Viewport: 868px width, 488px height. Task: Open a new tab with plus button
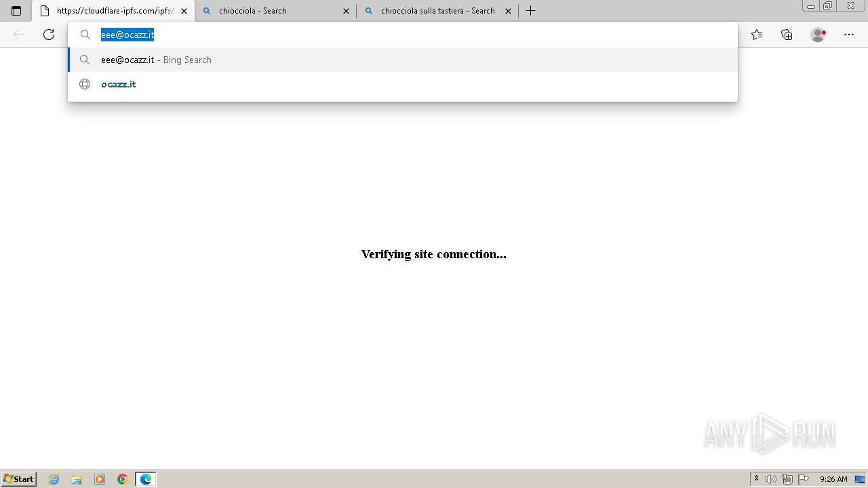531,11
